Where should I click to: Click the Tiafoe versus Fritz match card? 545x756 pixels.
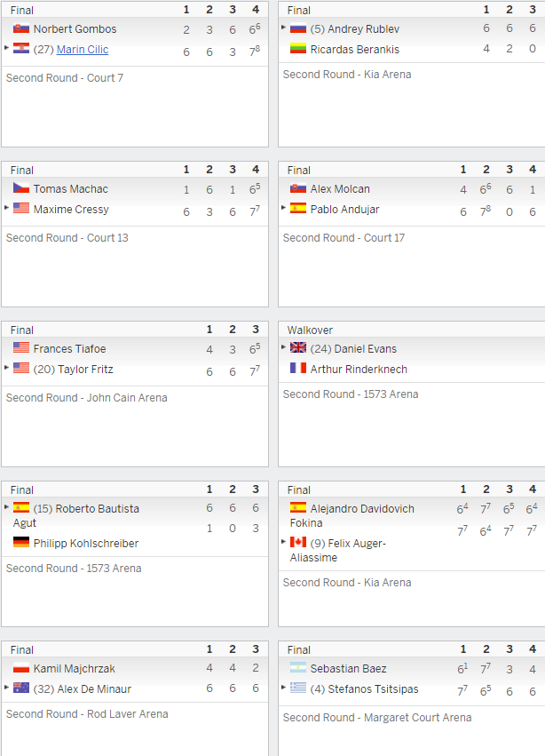pos(135,394)
